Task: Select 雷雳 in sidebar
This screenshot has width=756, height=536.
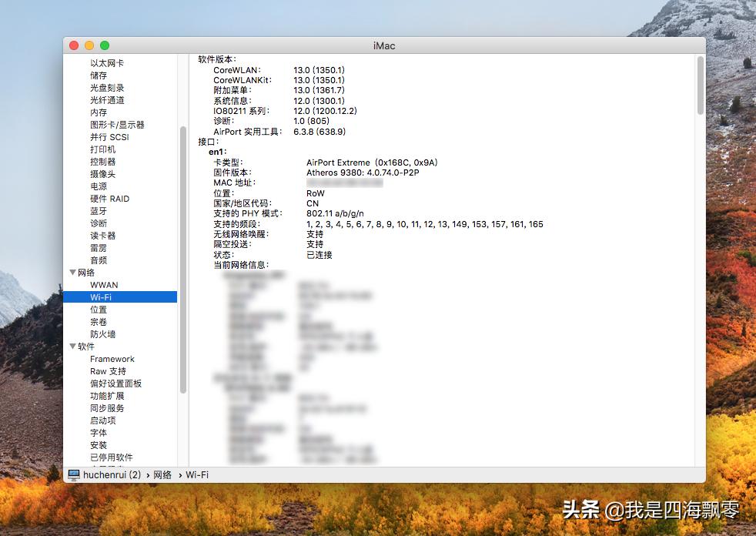Action: [99, 248]
